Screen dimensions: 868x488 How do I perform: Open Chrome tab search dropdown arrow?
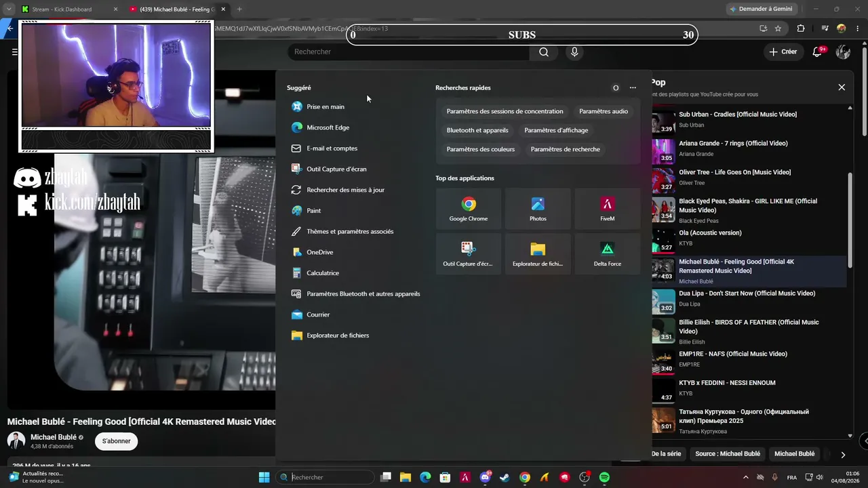[x=9, y=9]
